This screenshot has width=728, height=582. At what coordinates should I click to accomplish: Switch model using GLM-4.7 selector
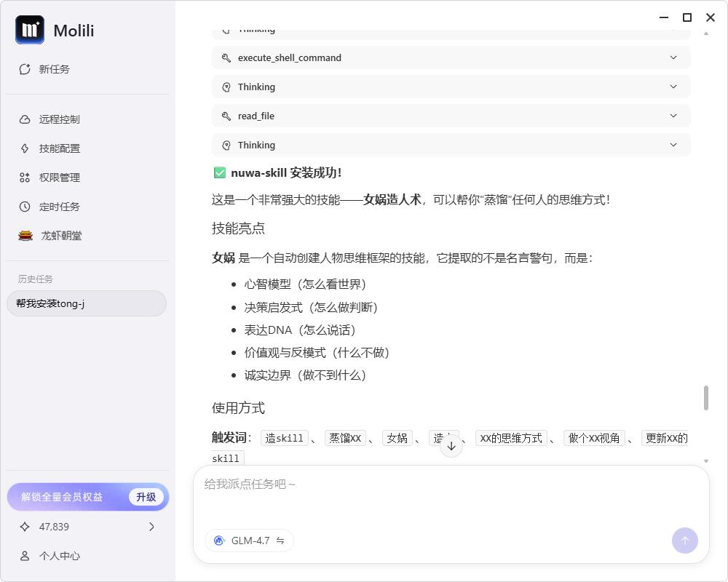click(x=250, y=541)
